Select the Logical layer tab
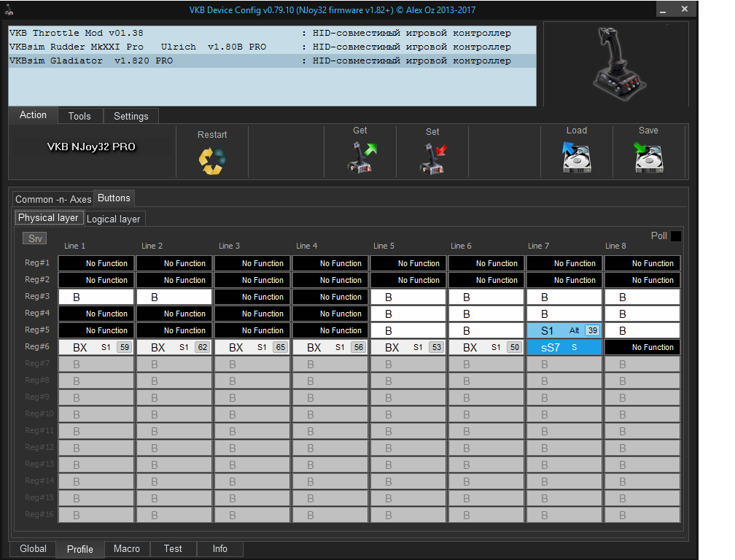This screenshot has width=735, height=560. 114,219
